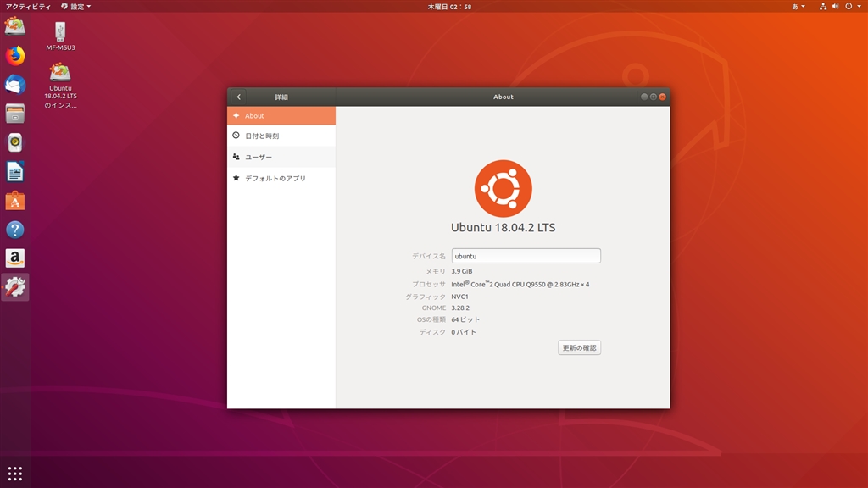Select the About sidebar item

click(281, 115)
